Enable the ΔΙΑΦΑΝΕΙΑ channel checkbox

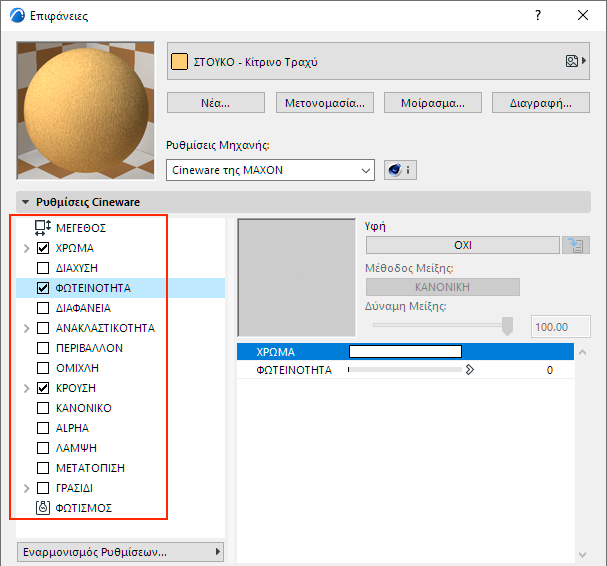coord(43,308)
